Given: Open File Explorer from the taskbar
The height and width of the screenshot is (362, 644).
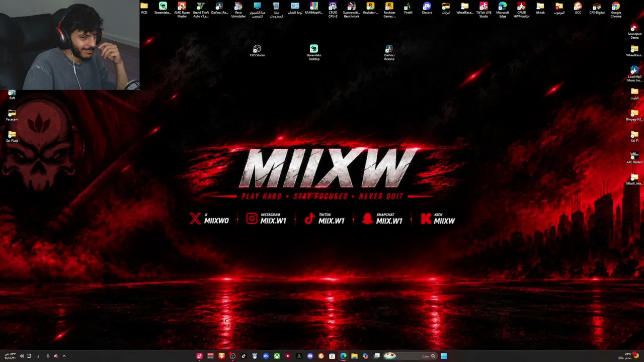Looking at the screenshot, I should [354, 356].
